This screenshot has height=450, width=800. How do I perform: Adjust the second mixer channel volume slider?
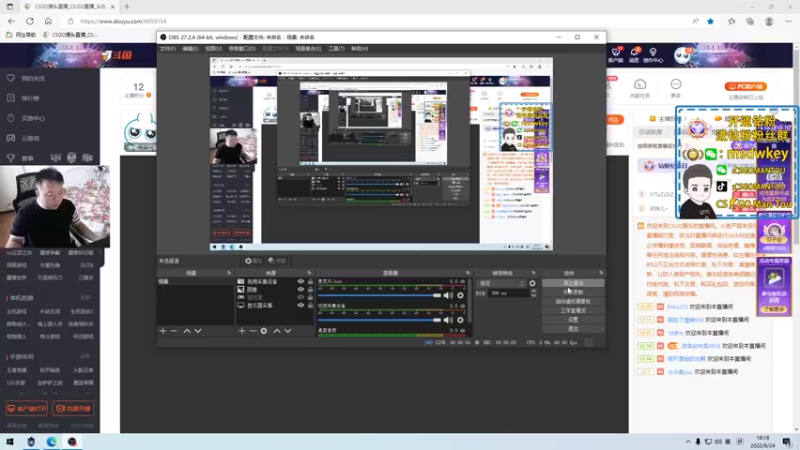[379, 320]
